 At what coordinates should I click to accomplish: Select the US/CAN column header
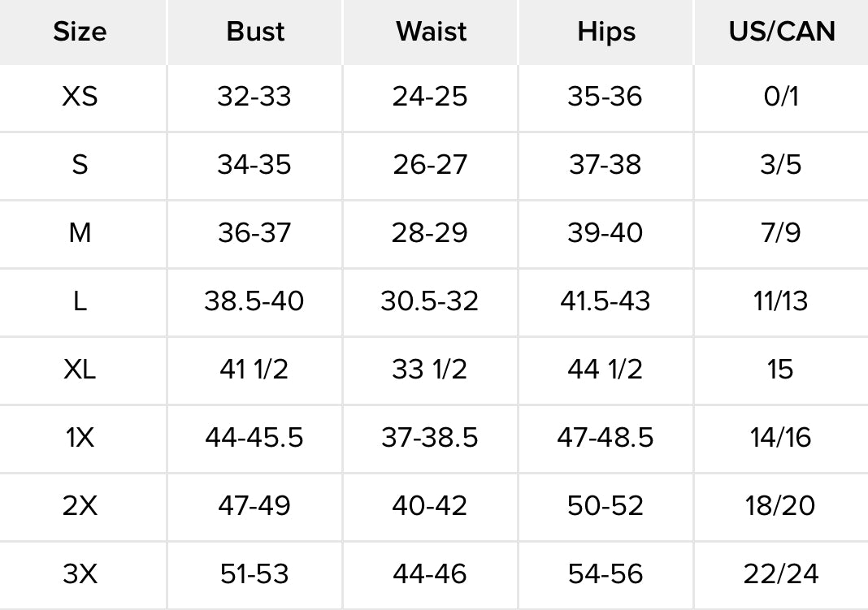pos(781,32)
